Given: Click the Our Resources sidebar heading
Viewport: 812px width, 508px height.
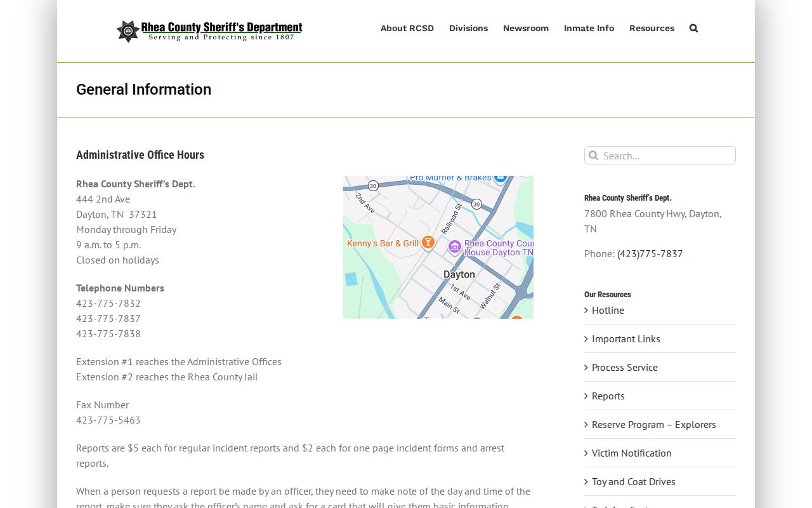Looking at the screenshot, I should [x=608, y=295].
